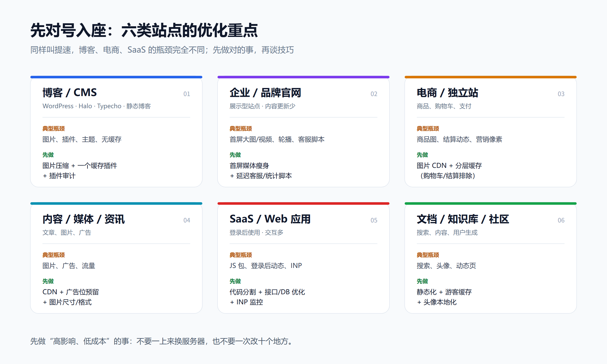Image resolution: width=607 pixels, height=364 pixels.
Task: Click the number 01 on the 博客 card
Action: click(187, 94)
